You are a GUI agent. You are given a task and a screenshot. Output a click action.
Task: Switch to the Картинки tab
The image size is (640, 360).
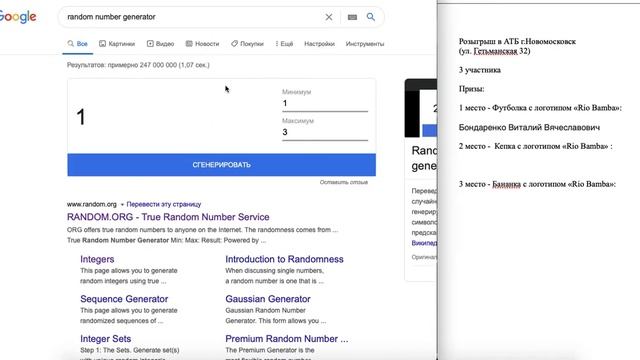pyautogui.click(x=117, y=44)
